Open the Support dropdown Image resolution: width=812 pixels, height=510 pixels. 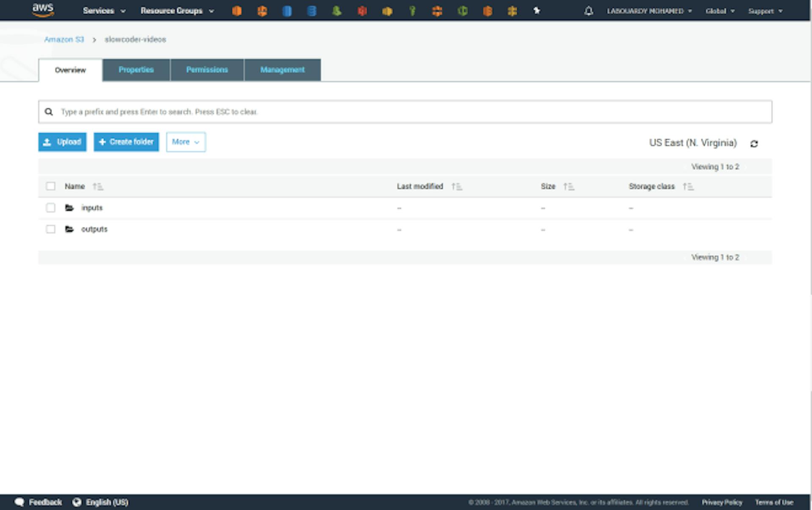pos(765,11)
